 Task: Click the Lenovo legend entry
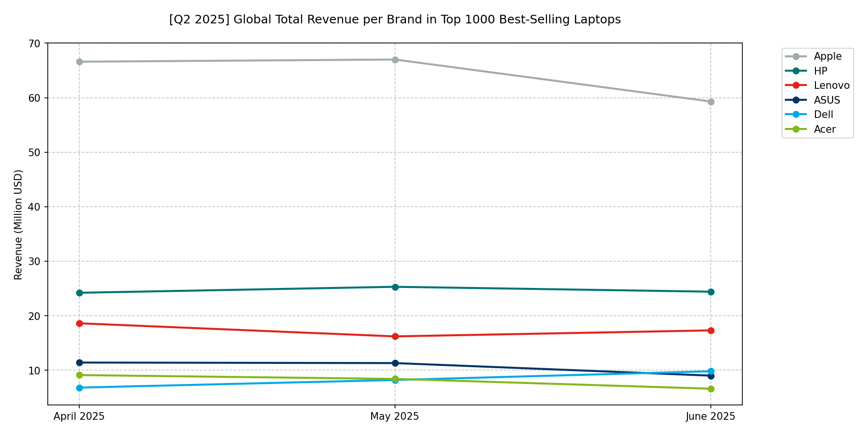click(817, 85)
